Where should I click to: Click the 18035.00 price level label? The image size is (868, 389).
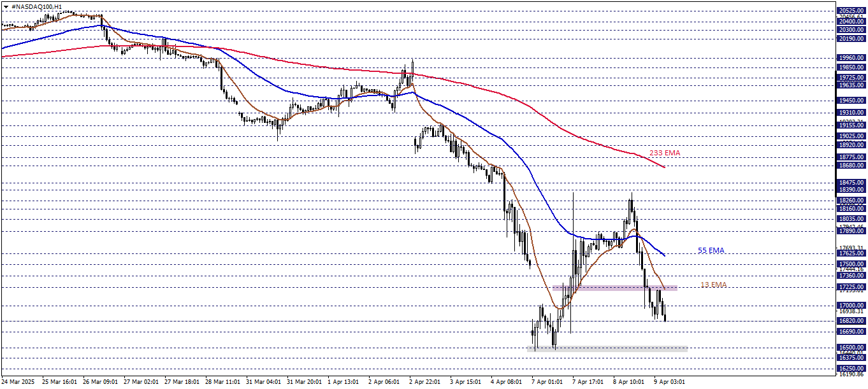tap(852, 219)
